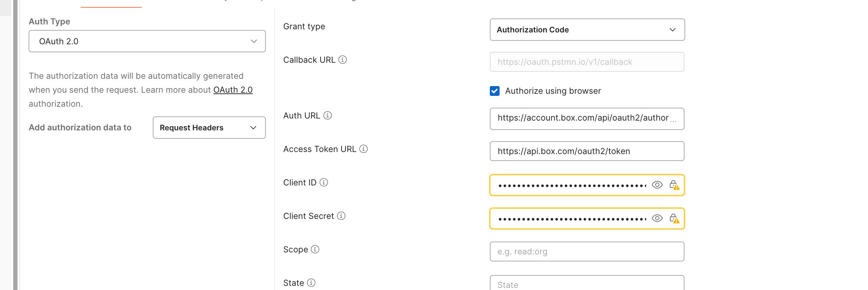Open the OAuth 2.0 learn more link
The width and height of the screenshot is (868, 290).
click(233, 90)
